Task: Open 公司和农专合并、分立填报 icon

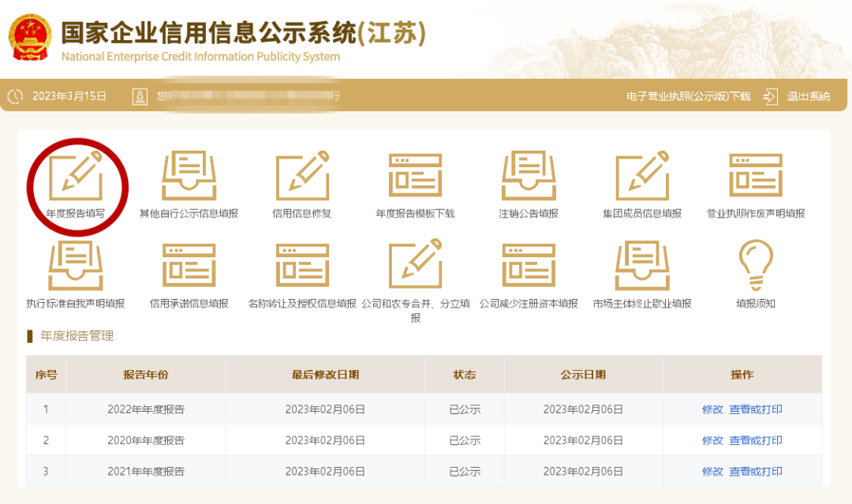Action: click(x=415, y=264)
